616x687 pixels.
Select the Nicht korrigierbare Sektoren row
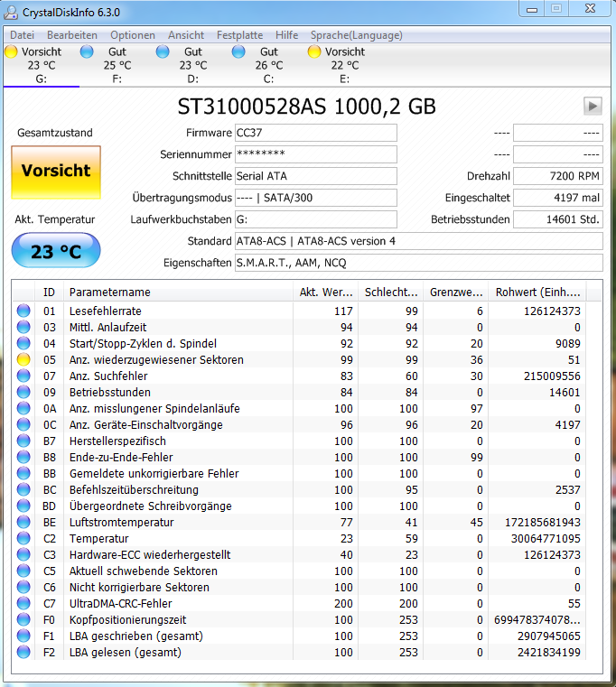pyautogui.click(x=299, y=587)
